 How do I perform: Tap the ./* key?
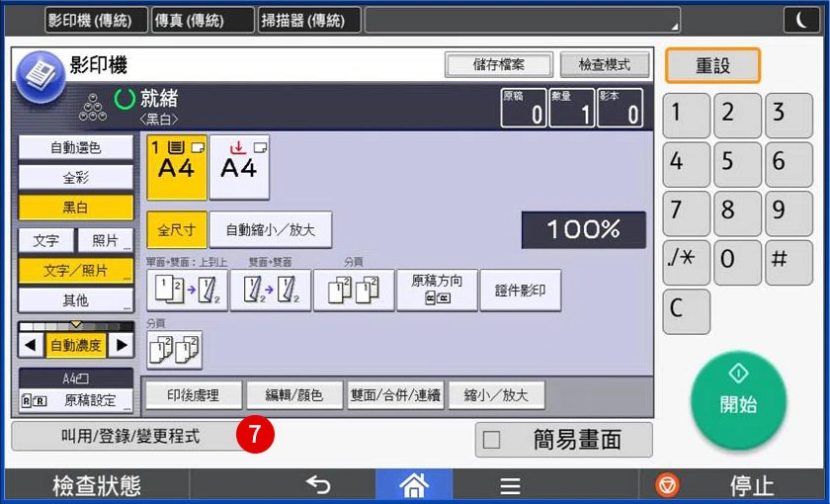tap(687, 263)
